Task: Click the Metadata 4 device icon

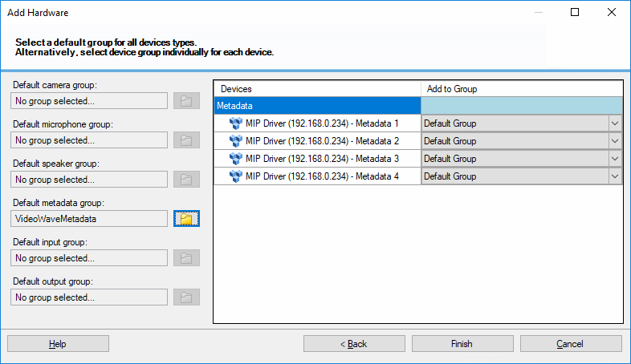Action: tap(236, 176)
